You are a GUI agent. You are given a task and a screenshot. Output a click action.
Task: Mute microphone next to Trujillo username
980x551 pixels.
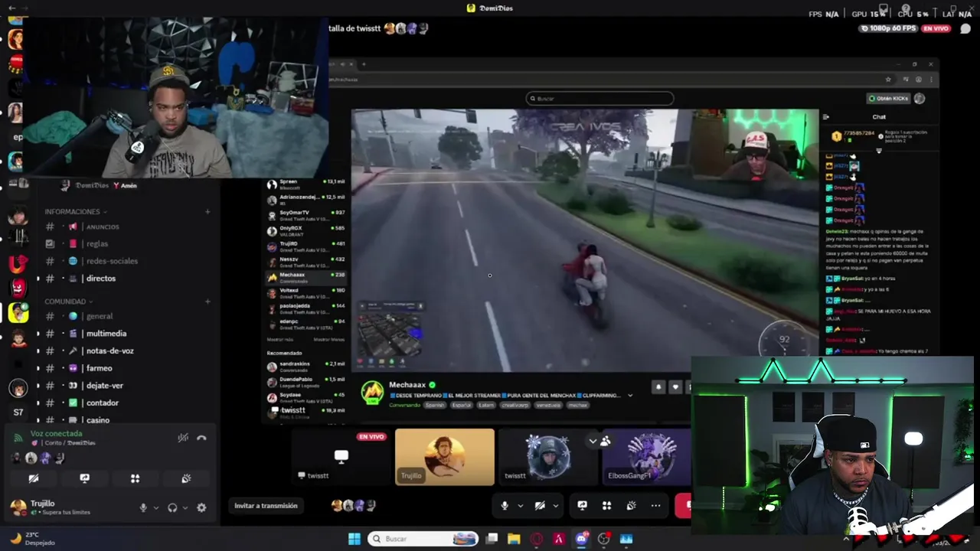(143, 507)
